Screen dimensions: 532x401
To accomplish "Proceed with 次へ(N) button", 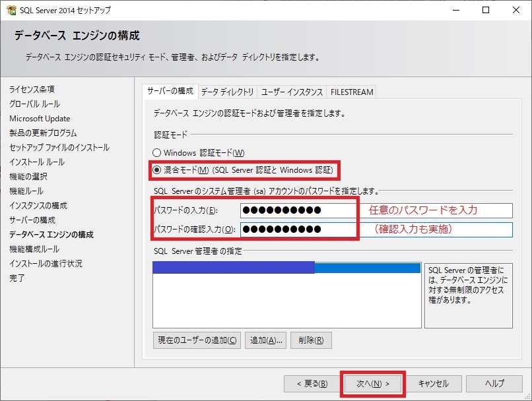I will pos(373,384).
